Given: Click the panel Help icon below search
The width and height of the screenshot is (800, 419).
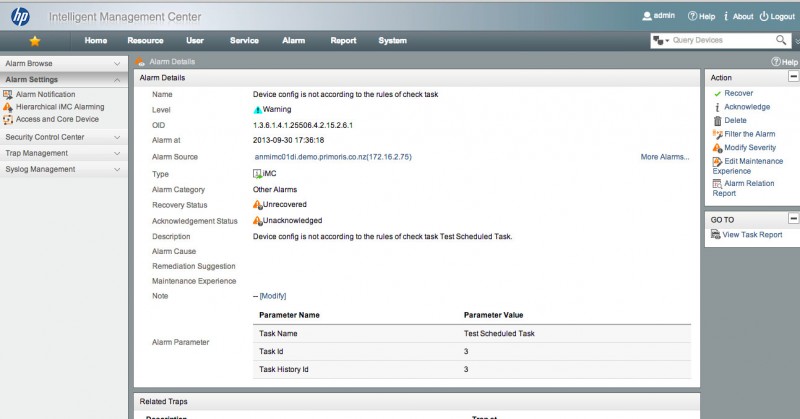Looking at the screenshot, I should click(776, 62).
